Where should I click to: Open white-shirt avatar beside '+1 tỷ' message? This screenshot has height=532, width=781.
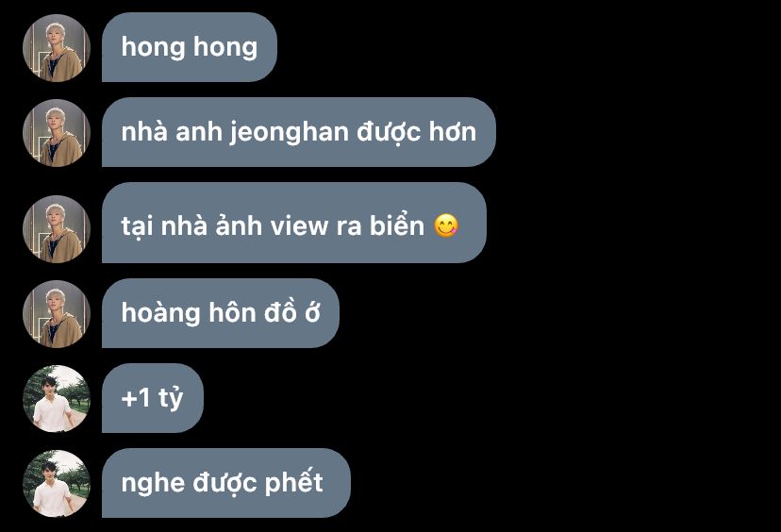click(57, 398)
